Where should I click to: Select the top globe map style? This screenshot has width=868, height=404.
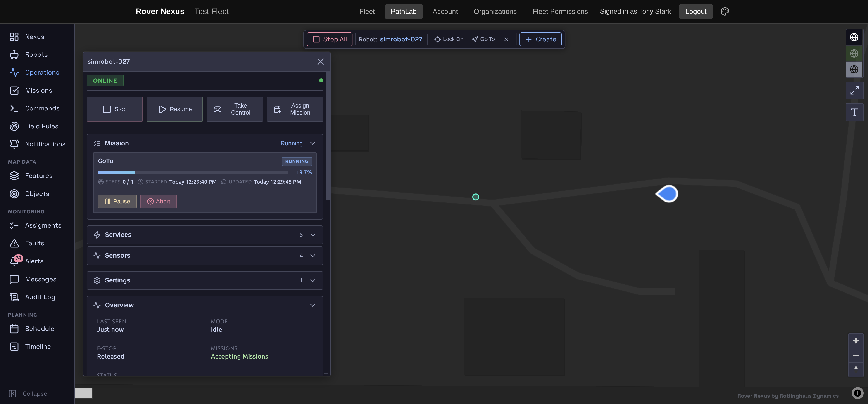pos(854,37)
